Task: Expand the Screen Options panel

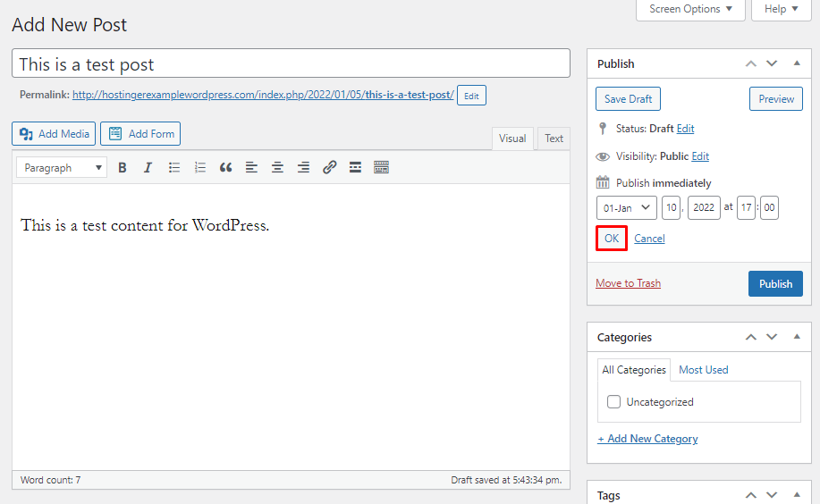Action: point(690,9)
